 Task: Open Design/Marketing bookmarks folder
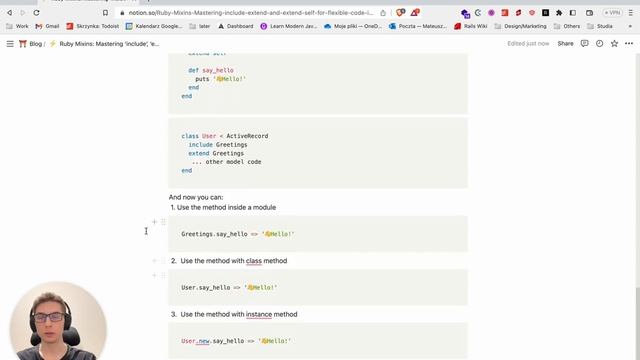click(520, 26)
